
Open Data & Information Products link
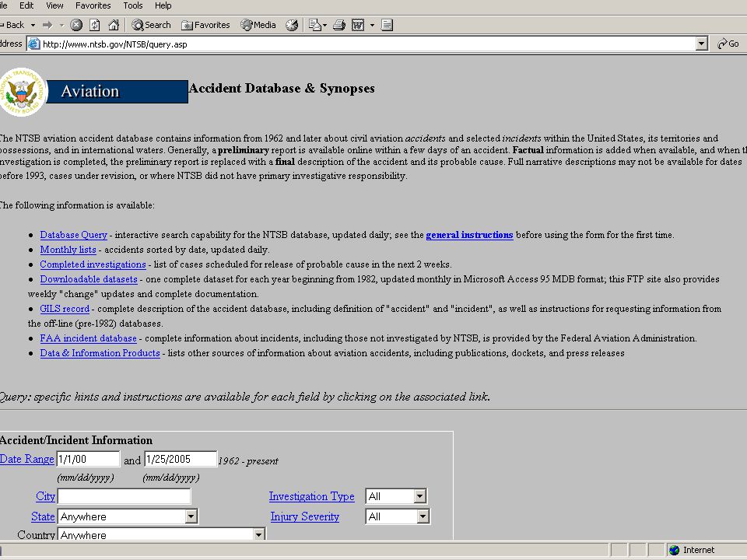click(x=100, y=353)
